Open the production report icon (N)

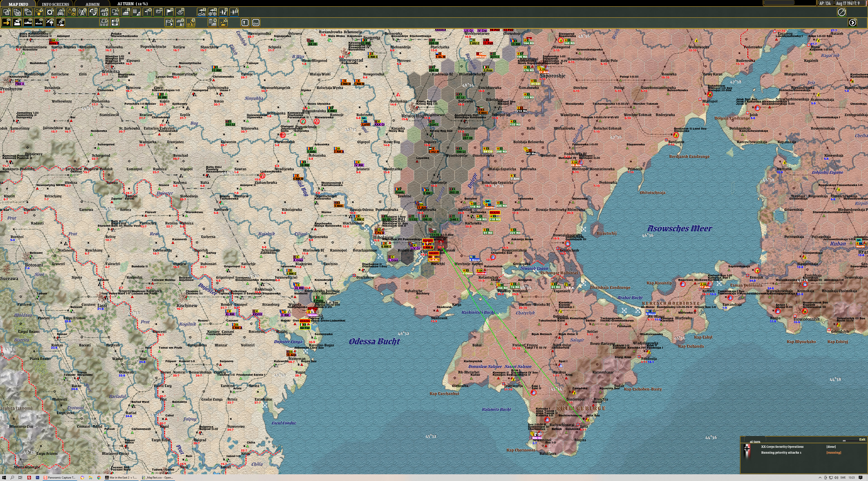coord(212,23)
